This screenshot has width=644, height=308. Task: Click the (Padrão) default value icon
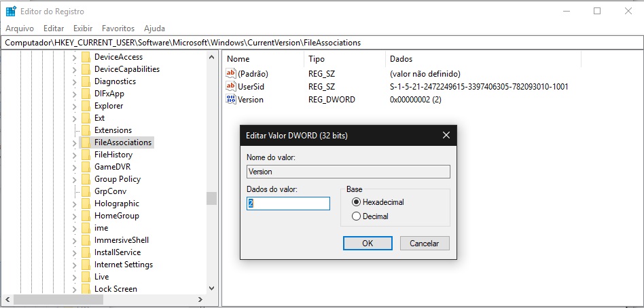click(x=231, y=74)
